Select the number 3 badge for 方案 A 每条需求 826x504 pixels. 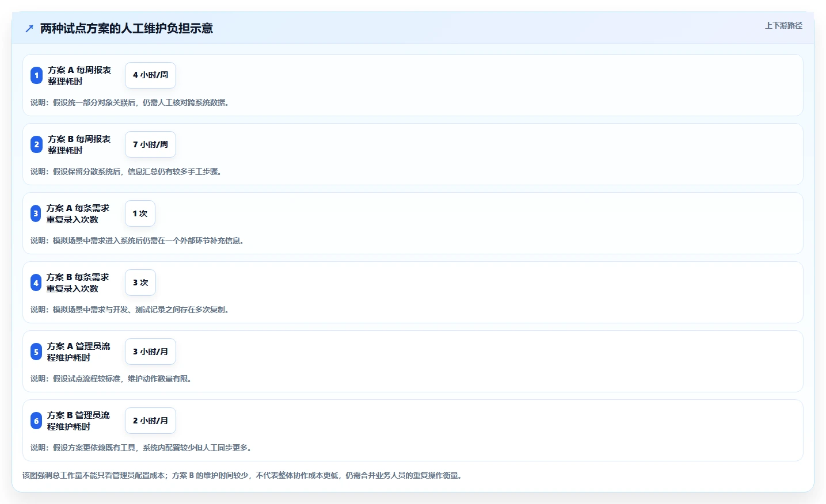(x=36, y=213)
